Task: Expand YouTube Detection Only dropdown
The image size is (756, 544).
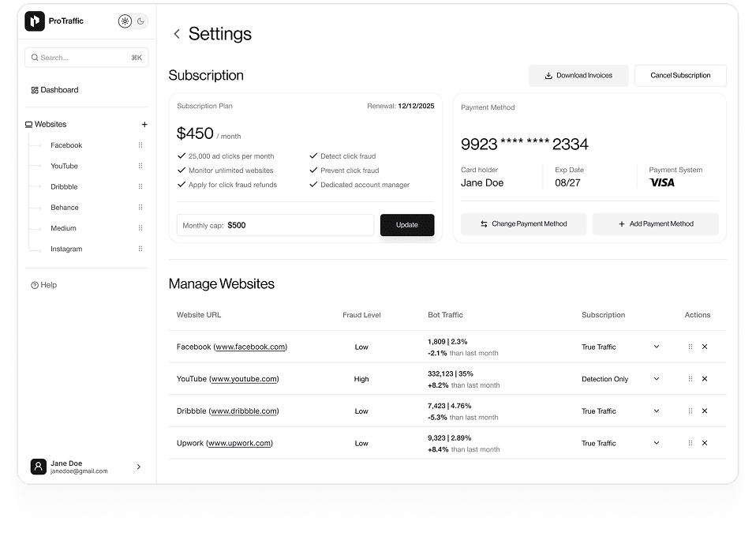Action: point(657,379)
